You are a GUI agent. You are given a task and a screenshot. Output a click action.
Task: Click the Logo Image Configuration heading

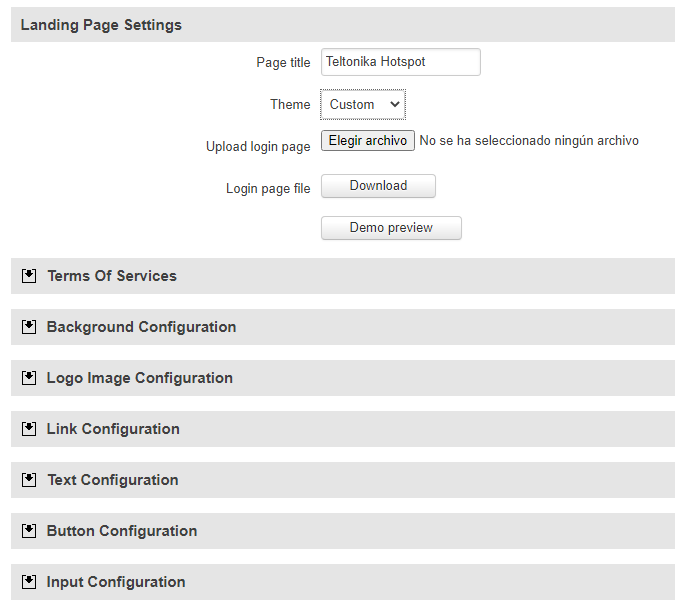pyautogui.click(x=139, y=378)
